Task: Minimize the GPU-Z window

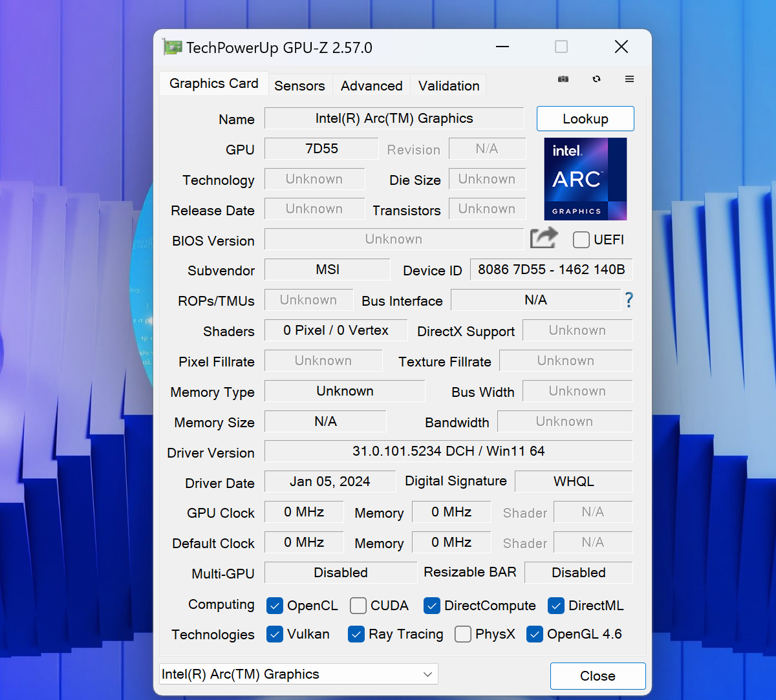Action: pyautogui.click(x=503, y=47)
